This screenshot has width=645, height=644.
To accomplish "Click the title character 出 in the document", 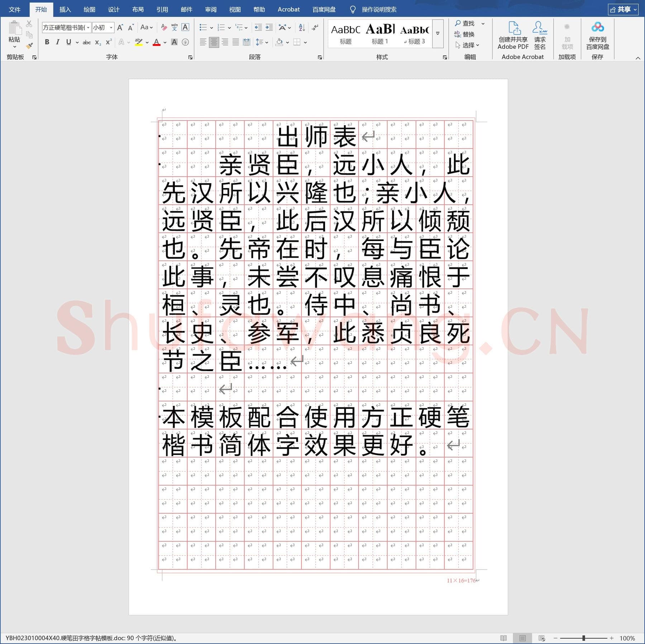I will (x=287, y=136).
